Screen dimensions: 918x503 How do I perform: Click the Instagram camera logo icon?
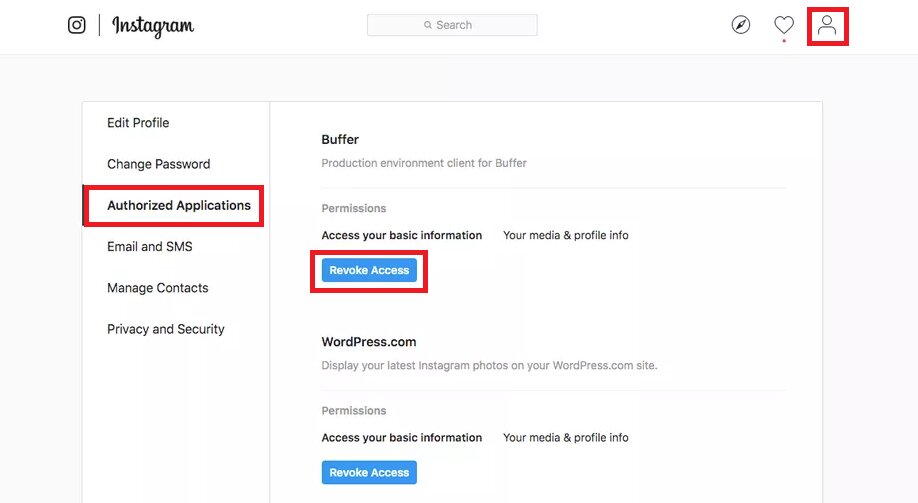pyautogui.click(x=77, y=25)
